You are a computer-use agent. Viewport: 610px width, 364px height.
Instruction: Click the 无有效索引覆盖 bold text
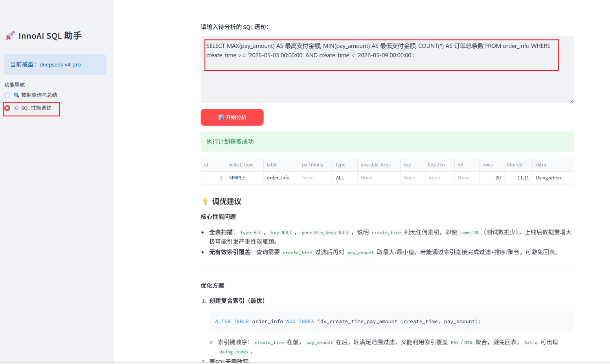[x=230, y=252]
